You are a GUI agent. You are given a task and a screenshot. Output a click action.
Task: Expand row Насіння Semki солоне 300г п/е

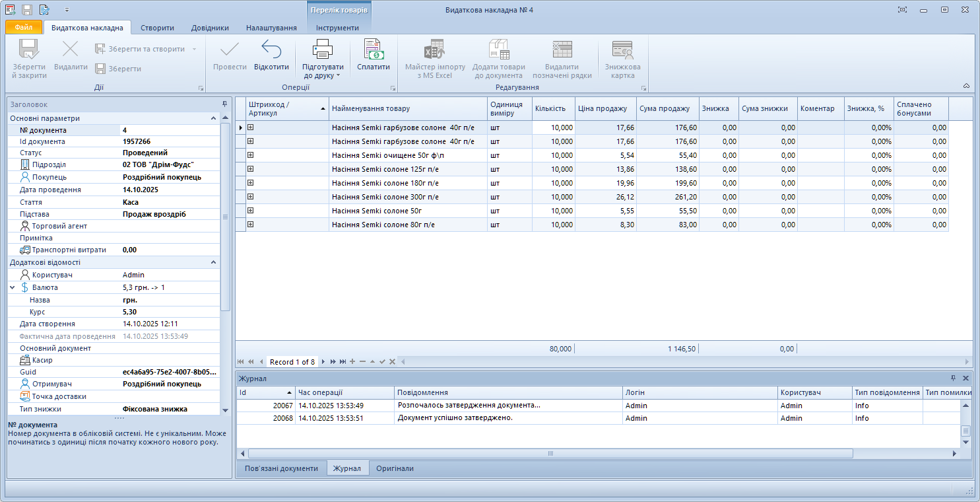[x=251, y=197]
